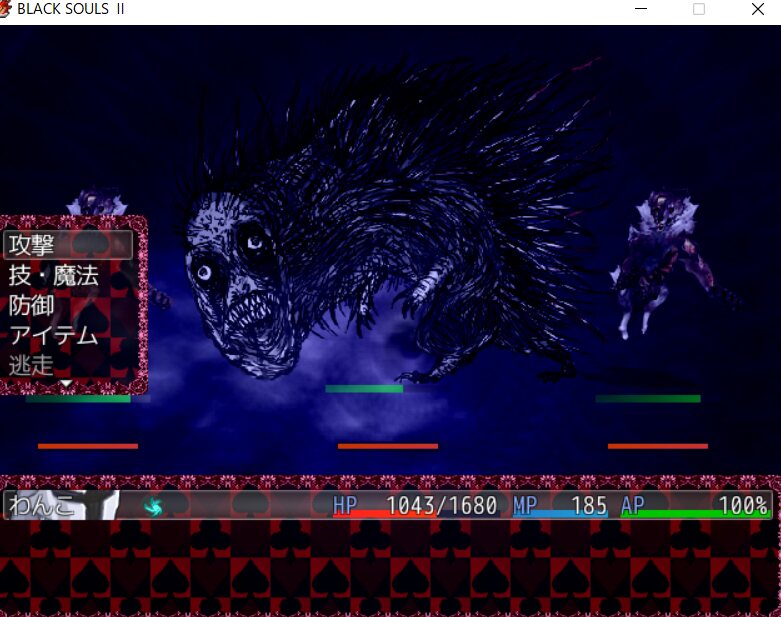
Task: Click the green swirl status effect icon
Action: 153,507
